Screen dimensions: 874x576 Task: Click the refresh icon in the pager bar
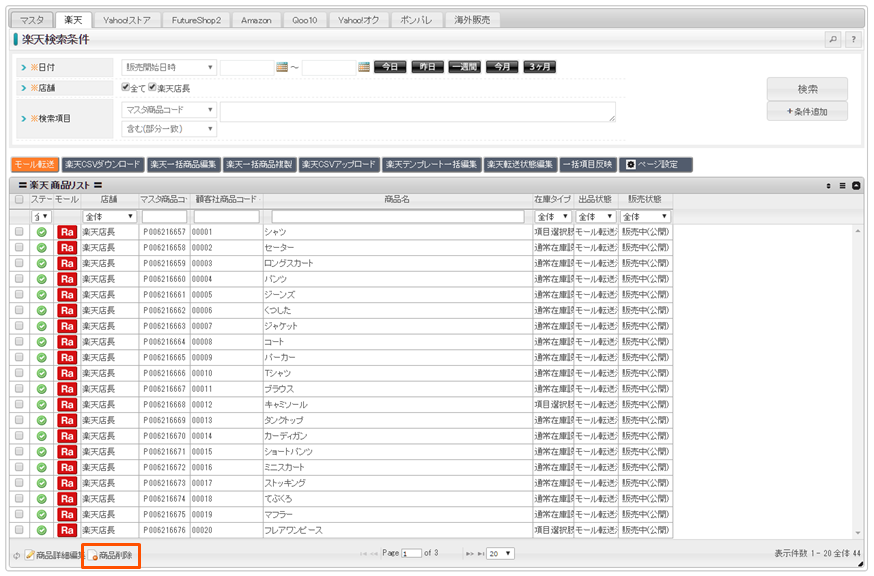pos(17,555)
